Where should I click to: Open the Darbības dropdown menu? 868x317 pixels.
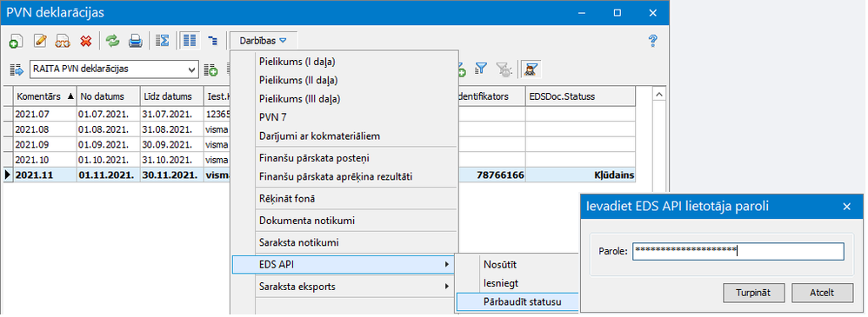tap(264, 41)
